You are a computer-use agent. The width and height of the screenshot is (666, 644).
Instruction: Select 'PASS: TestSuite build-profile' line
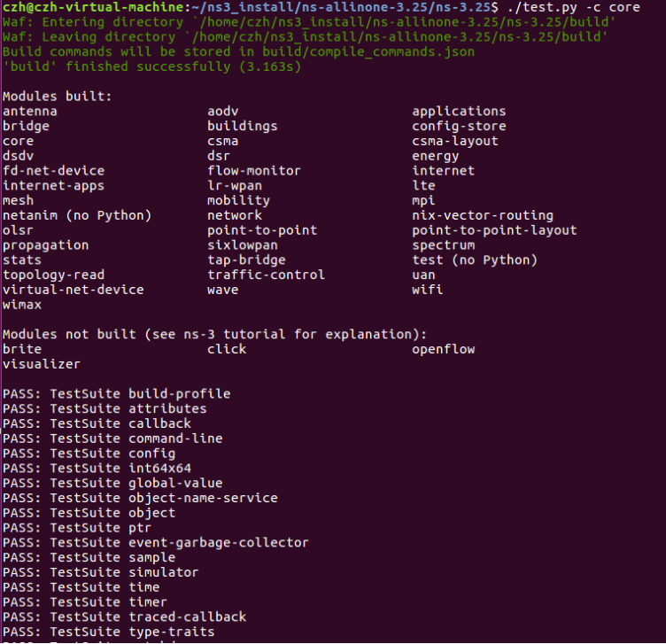(x=116, y=394)
